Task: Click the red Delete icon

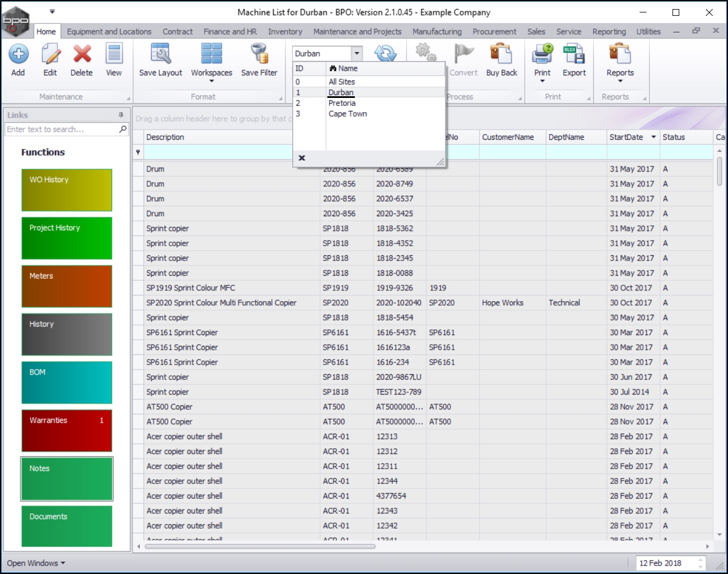Action: [x=82, y=54]
